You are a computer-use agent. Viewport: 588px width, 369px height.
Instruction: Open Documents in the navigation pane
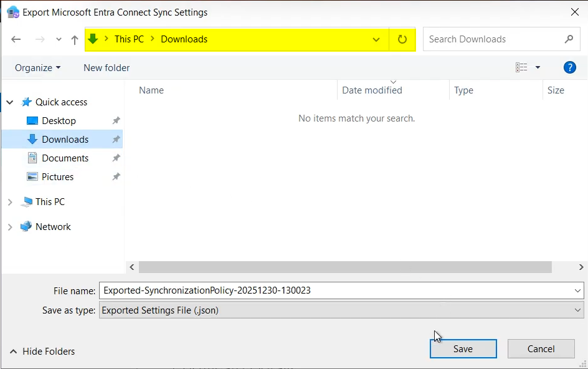tap(65, 158)
